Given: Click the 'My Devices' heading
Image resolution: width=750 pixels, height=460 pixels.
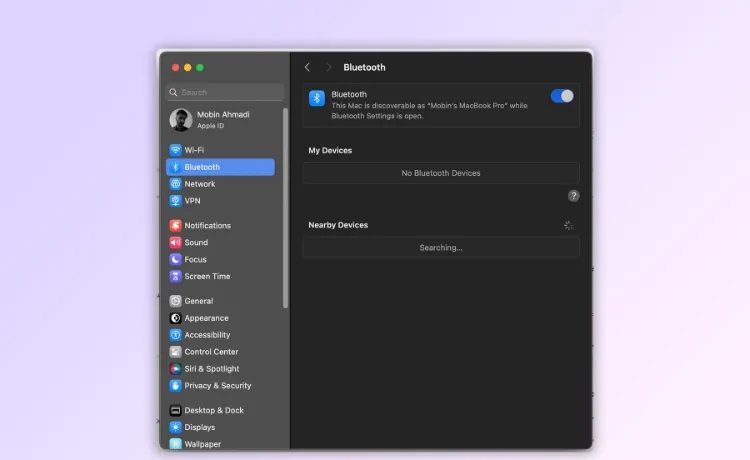Looking at the screenshot, I should point(330,150).
